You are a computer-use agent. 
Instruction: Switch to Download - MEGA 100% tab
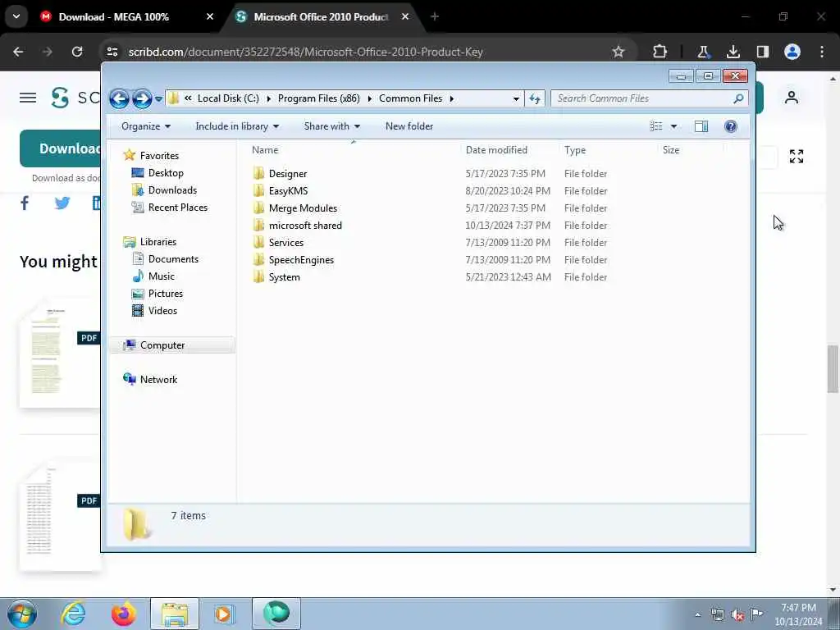click(113, 16)
